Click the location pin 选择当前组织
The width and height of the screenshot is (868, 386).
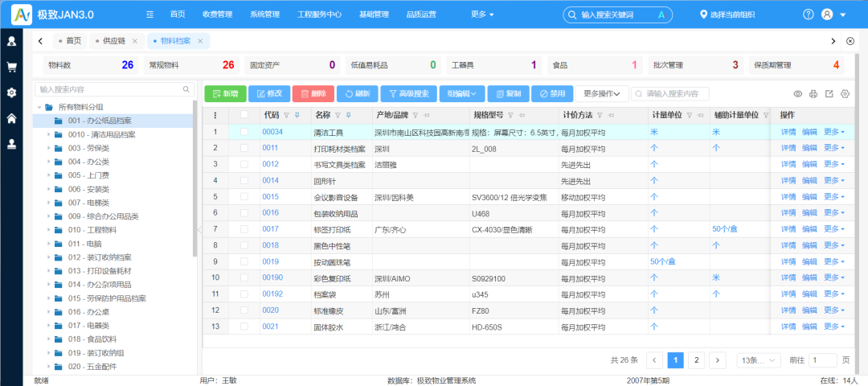pos(727,15)
